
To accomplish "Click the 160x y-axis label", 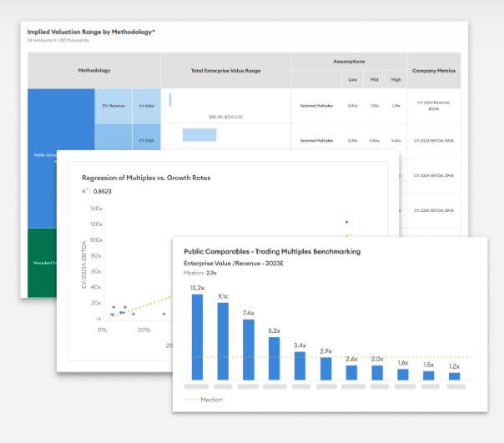I will point(96,209).
